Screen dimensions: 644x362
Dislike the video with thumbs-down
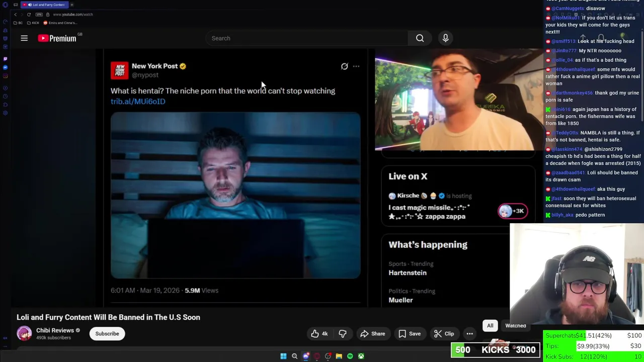pyautogui.click(x=343, y=334)
